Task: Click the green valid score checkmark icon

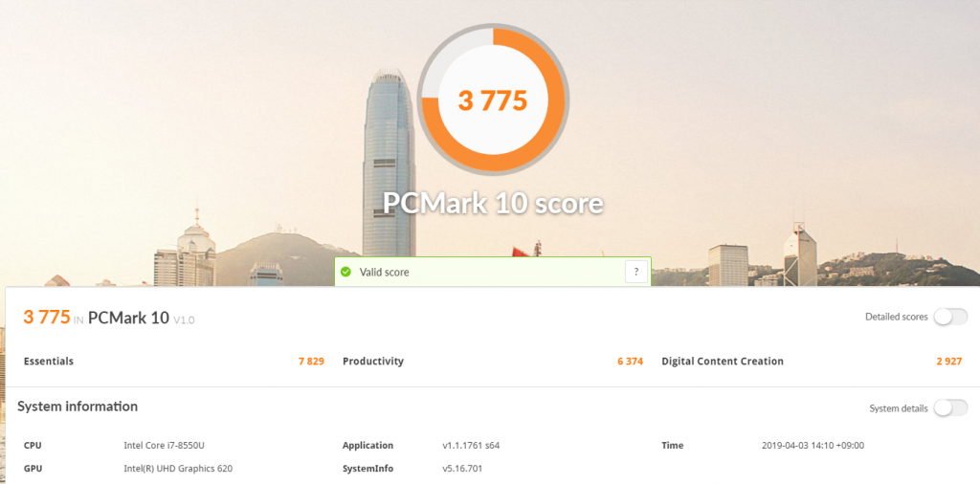Action: click(345, 273)
